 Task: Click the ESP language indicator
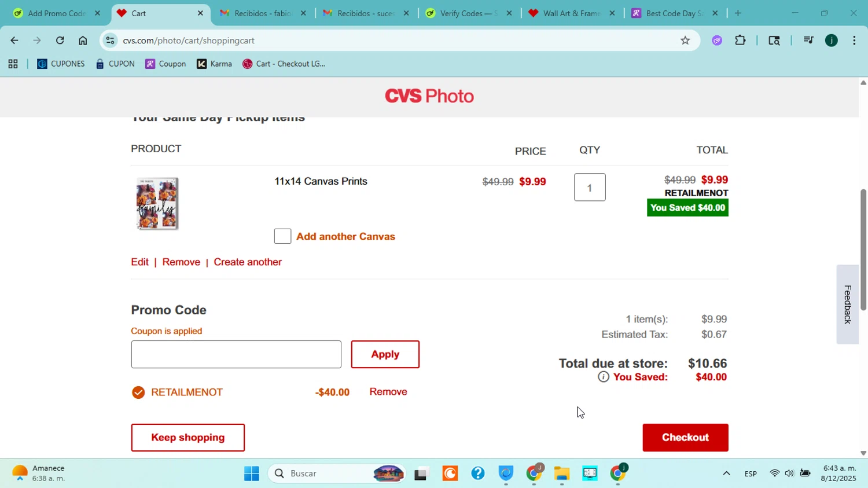751,474
